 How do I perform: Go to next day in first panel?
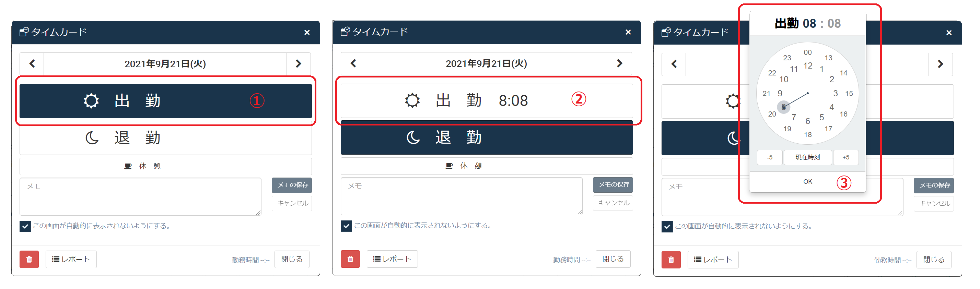[299, 63]
